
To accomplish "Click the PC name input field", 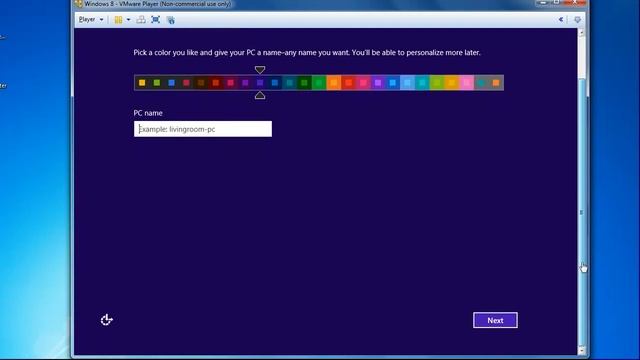I will click(203, 129).
